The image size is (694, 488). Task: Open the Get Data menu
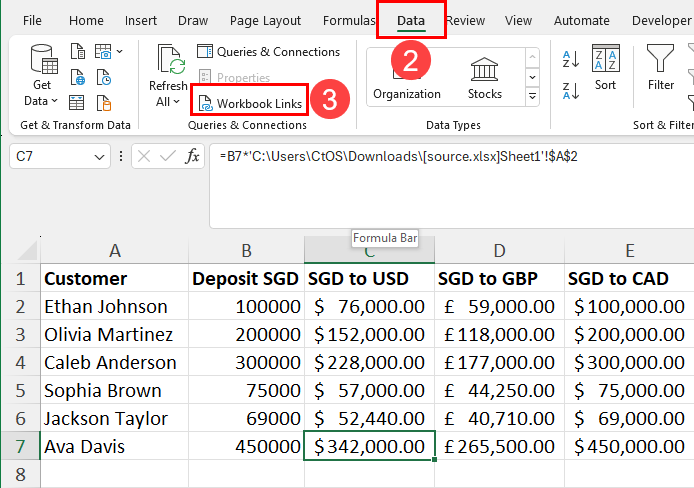(x=42, y=76)
